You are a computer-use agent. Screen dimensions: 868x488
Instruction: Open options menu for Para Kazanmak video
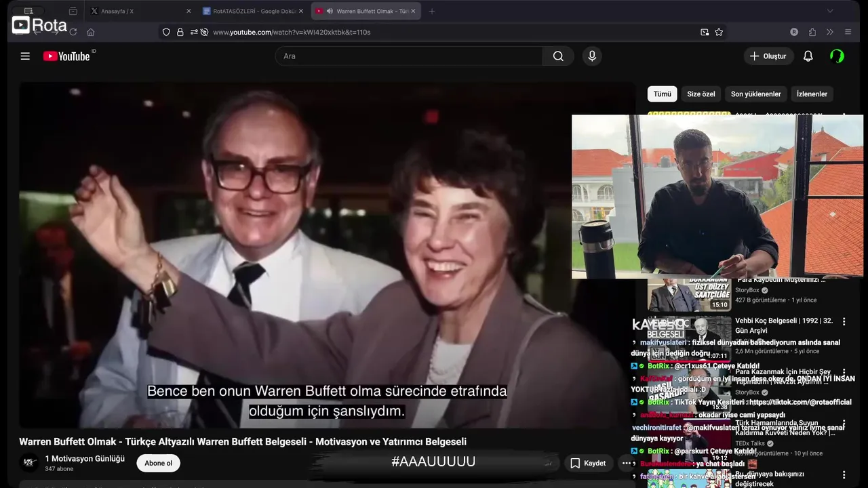pyautogui.click(x=844, y=373)
